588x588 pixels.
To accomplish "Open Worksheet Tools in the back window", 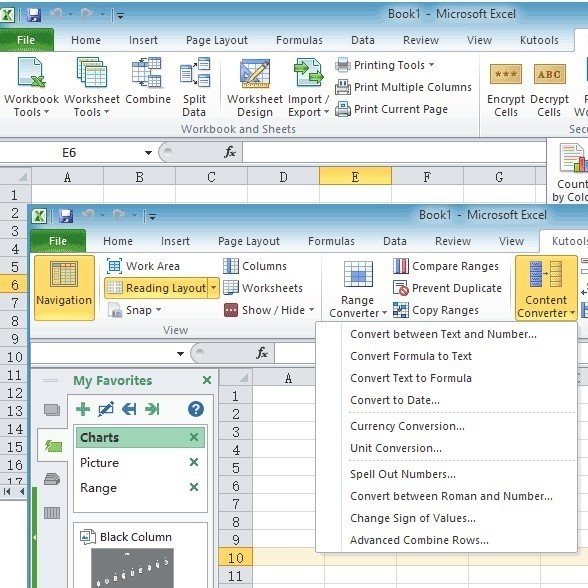I will (92, 87).
